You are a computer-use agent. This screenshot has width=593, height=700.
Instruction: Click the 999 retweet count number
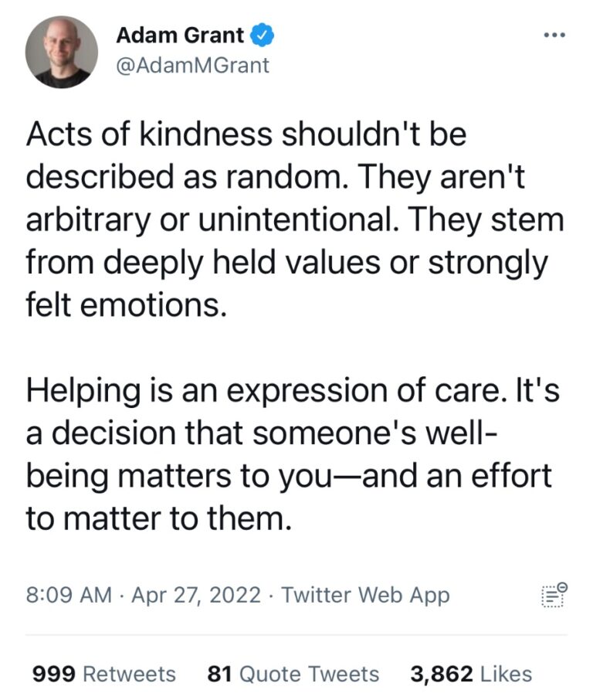pos(53,674)
